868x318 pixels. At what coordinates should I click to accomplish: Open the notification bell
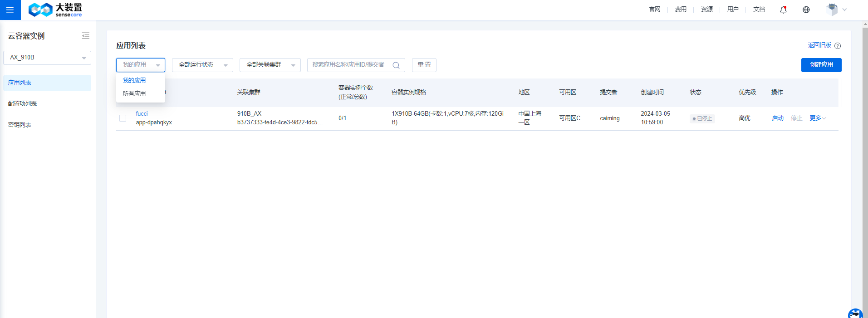click(783, 10)
